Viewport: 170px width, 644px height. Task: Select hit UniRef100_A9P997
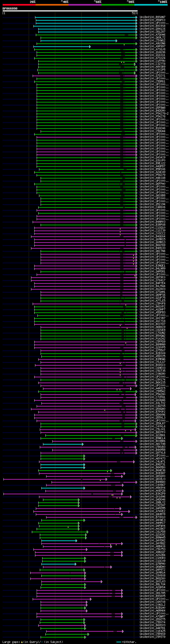pyautogui.click(x=152, y=47)
